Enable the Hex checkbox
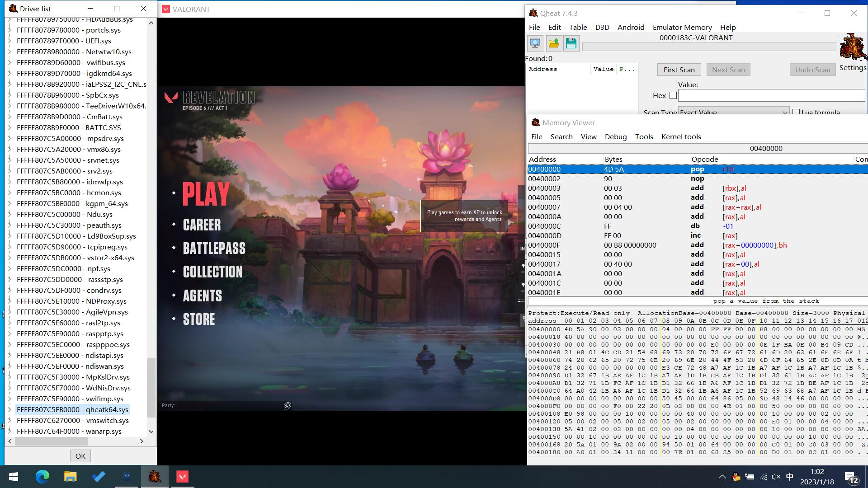The height and width of the screenshot is (488, 868). (673, 95)
